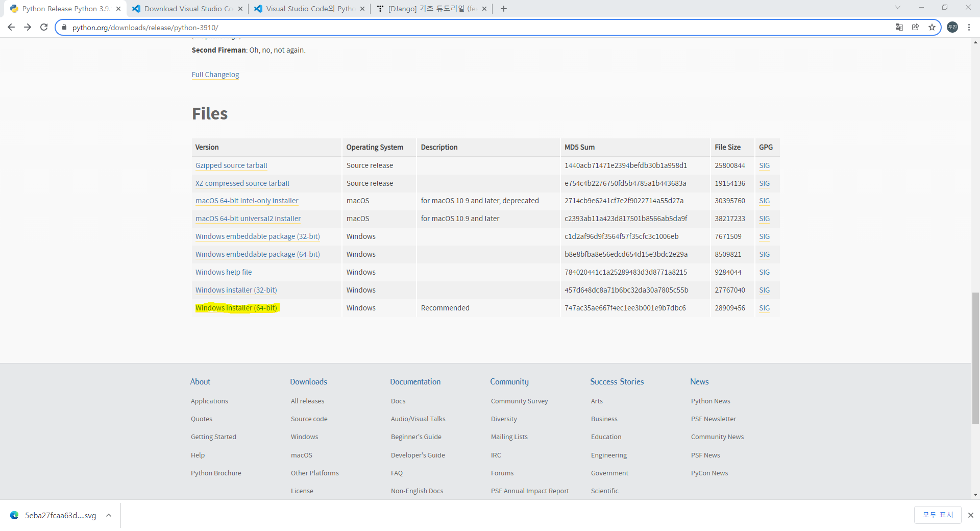Click the browser back arrow

(x=11, y=27)
